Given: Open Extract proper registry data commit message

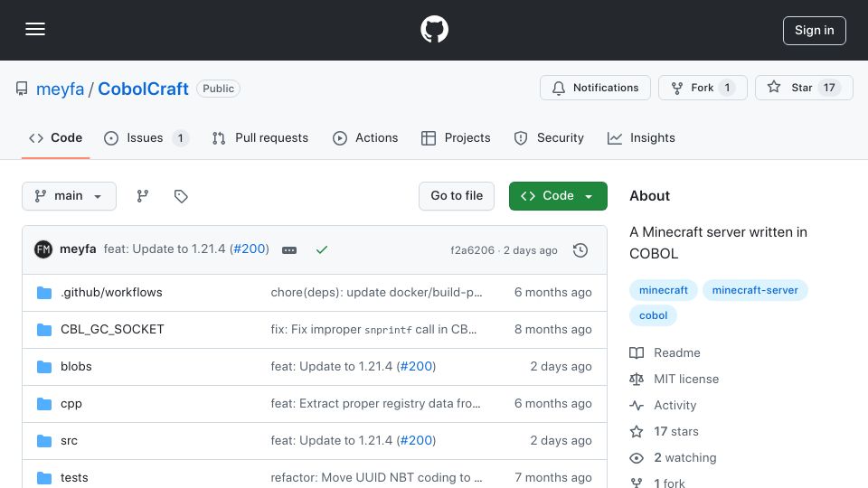Looking at the screenshot, I should pyautogui.click(x=375, y=403).
